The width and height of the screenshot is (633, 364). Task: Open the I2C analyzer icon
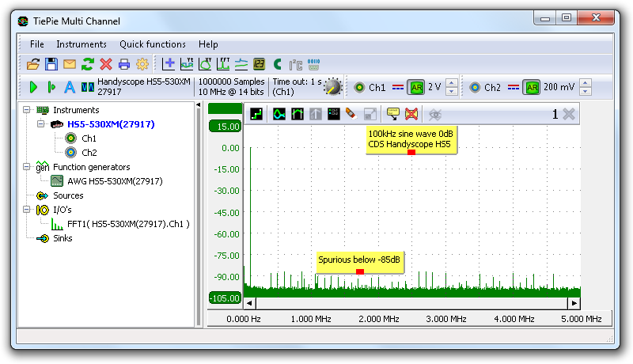(x=295, y=64)
